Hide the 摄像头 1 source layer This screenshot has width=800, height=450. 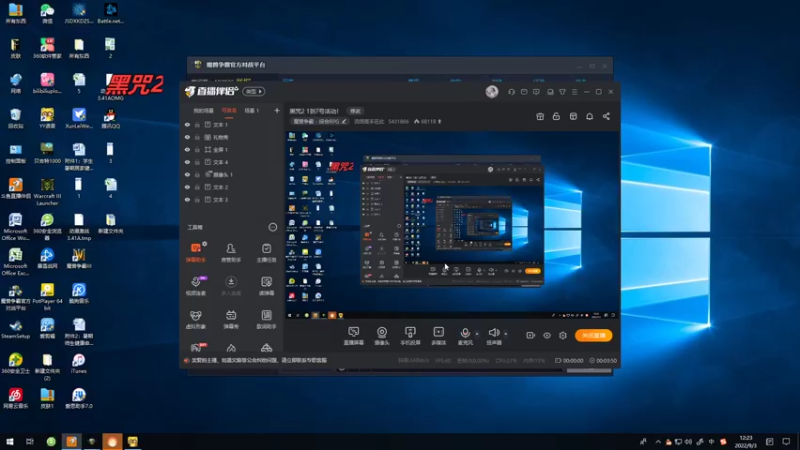click(187, 174)
